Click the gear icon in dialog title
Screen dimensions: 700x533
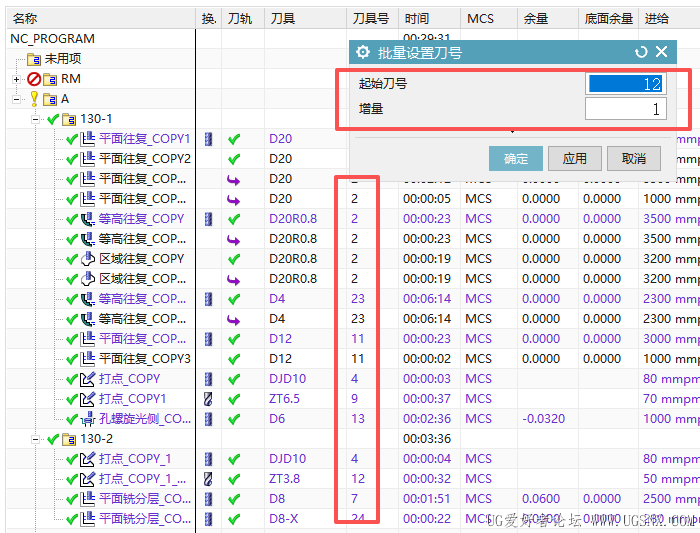click(363, 52)
